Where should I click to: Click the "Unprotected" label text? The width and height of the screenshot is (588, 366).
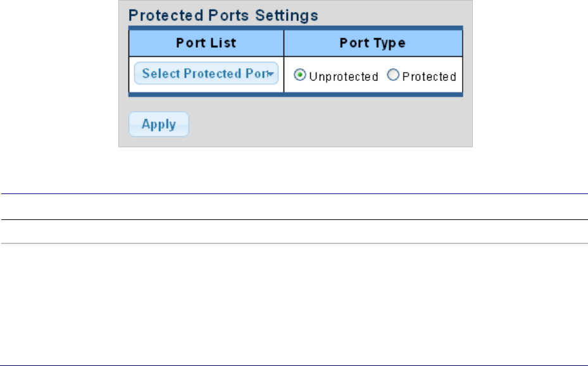tap(343, 76)
